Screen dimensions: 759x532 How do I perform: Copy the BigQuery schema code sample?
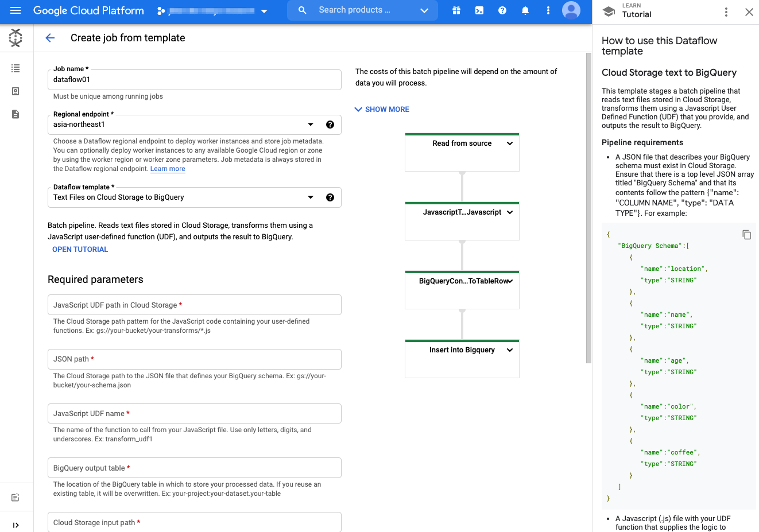coord(746,235)
